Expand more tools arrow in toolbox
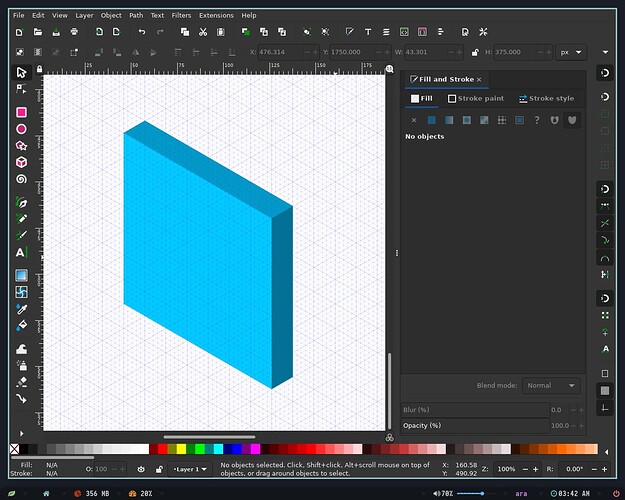The image size is (625, 500). 22,433
